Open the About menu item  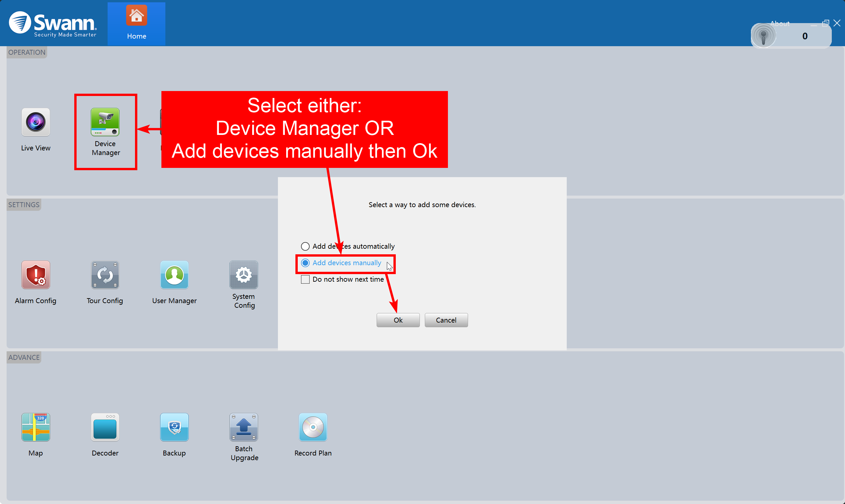click(779, 23)
